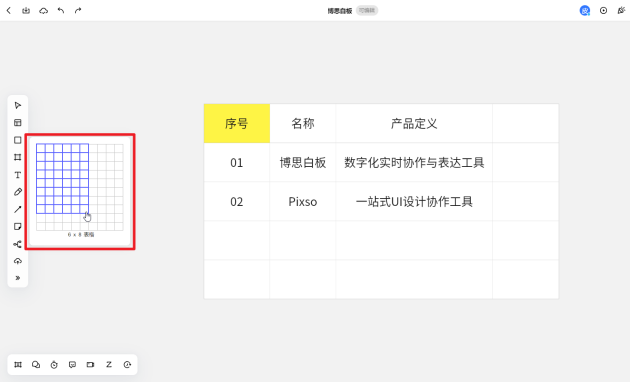Viewport: 630px width, 382px height.
Task: Undo the last action
Action: 61,10
